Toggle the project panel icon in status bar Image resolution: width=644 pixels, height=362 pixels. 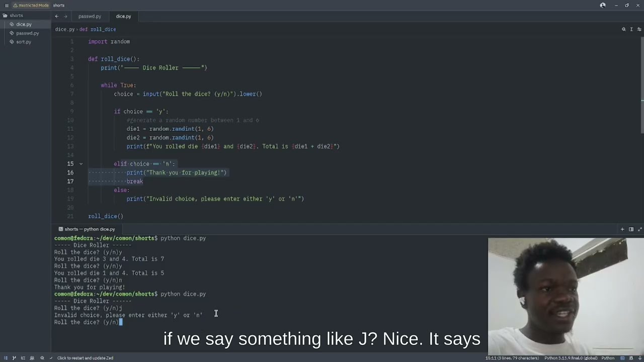click(x=6, y=358)
